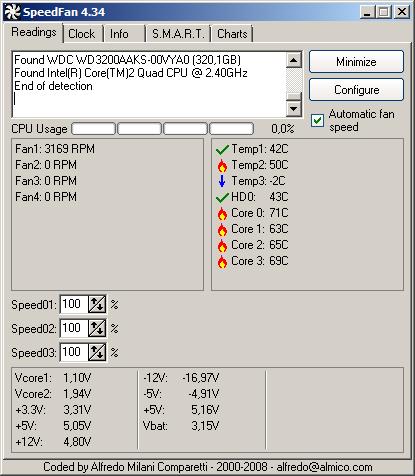The image size is (415, 476).
Task: Minimize window using title bar button
Action: coord(368,12)
